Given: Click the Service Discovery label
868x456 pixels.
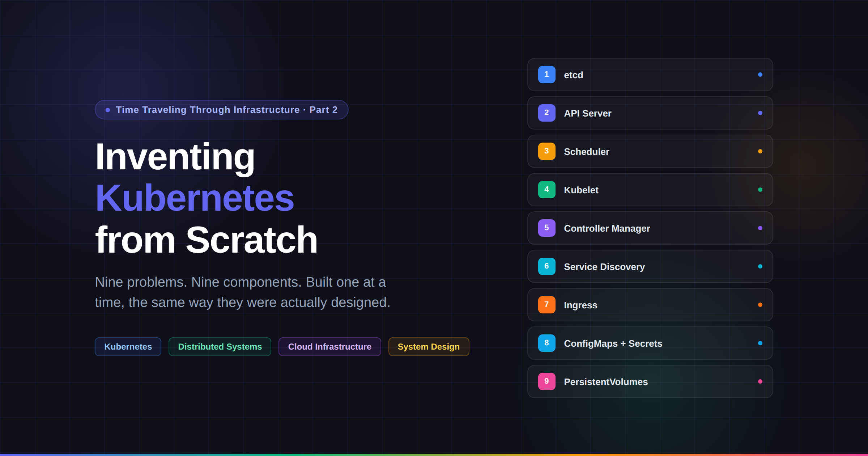Looking at the screenshot, I should [x=604, y=267].
